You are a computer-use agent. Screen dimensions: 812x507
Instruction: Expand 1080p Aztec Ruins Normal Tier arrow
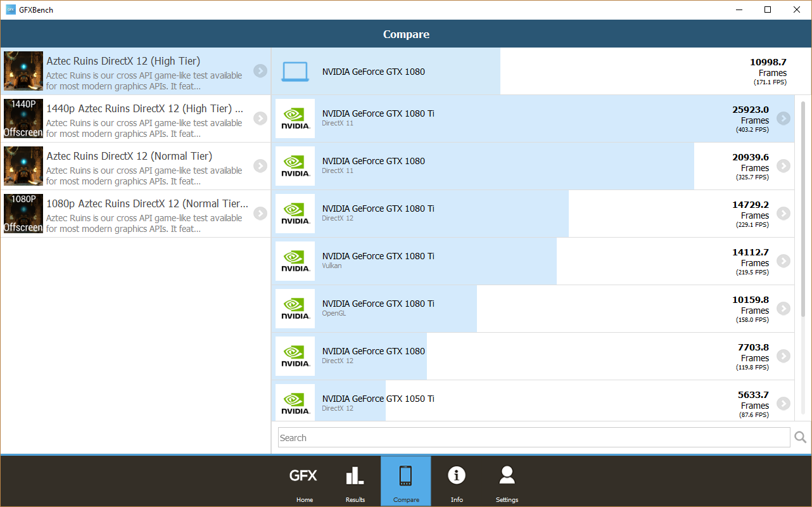point(260,214)
